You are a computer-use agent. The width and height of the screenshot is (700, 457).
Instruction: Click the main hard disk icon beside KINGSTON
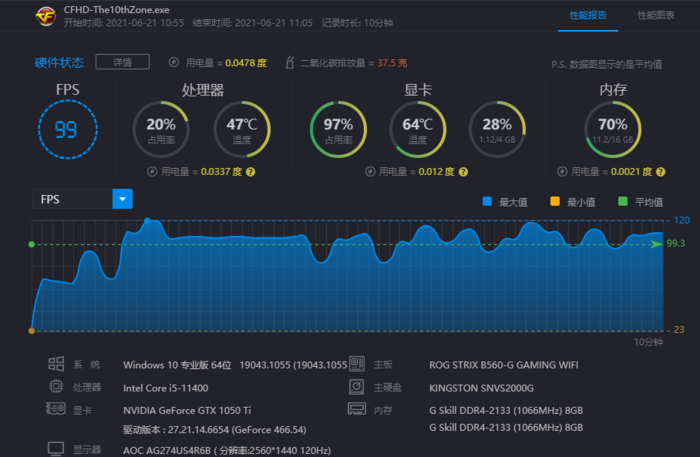356,386
